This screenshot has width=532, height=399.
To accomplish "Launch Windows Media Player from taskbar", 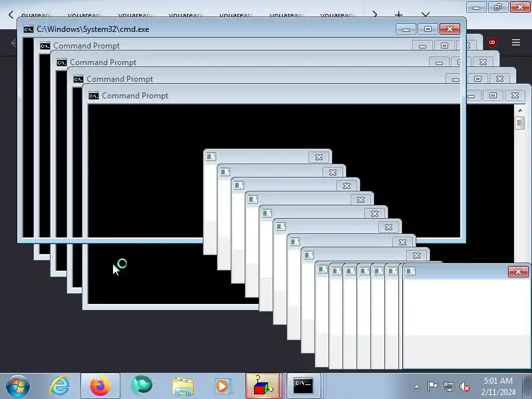I will point(223,386).
